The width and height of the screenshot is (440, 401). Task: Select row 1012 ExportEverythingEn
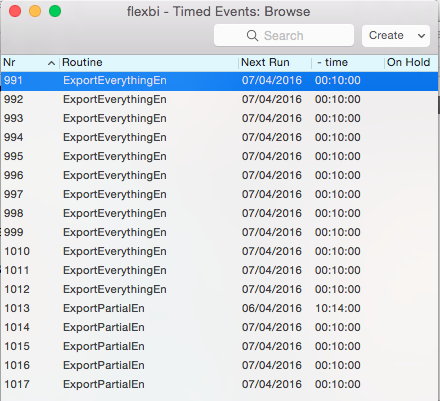point(219,289)
